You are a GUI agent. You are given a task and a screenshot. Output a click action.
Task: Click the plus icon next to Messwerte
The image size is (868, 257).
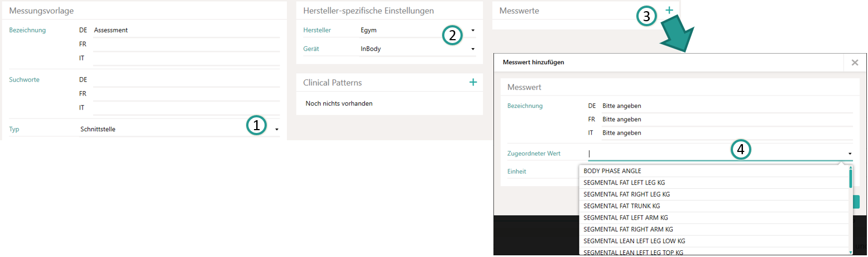[x=669, y=10]
